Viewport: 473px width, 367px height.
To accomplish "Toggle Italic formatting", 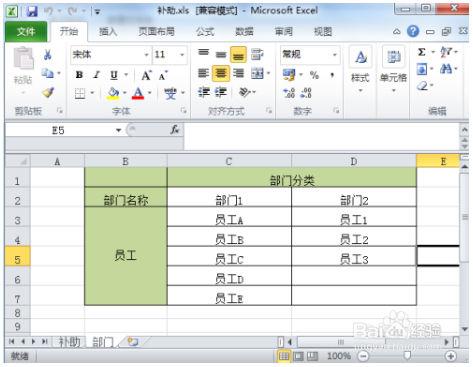I will (96, 75).
